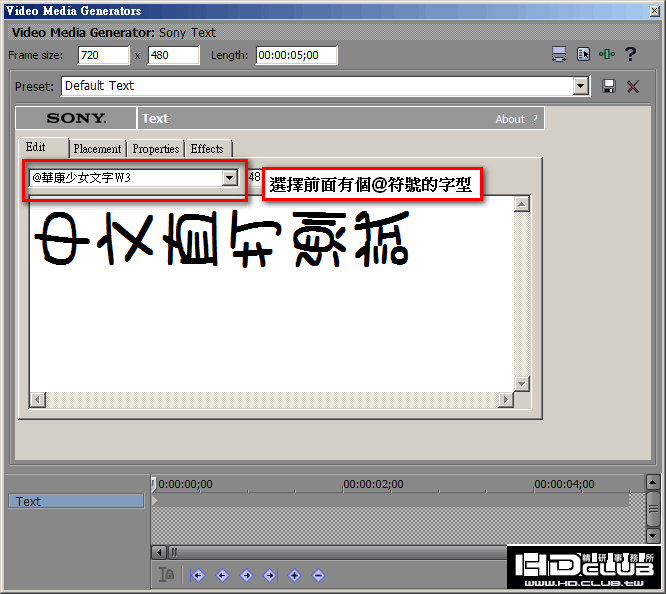Save preset with floppy disk icon
This screenshot has width=666, height=594.
(609, 86)
